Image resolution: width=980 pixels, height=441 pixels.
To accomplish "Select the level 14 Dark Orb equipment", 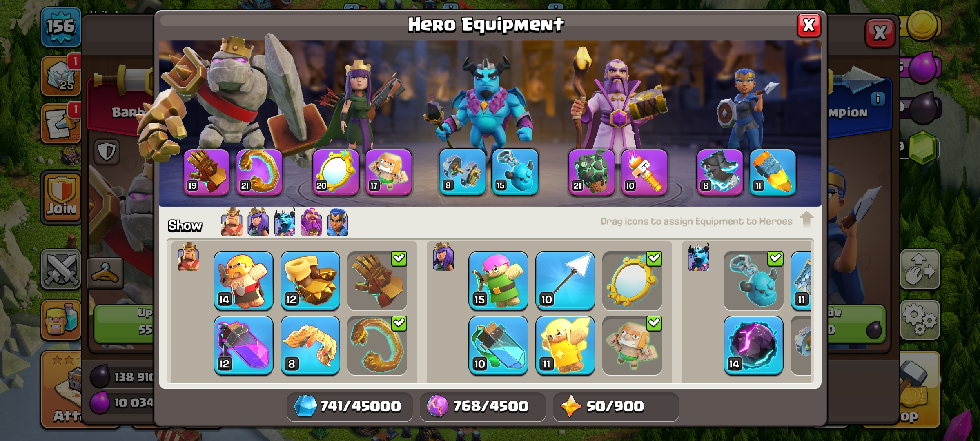I will pos(753,345).
